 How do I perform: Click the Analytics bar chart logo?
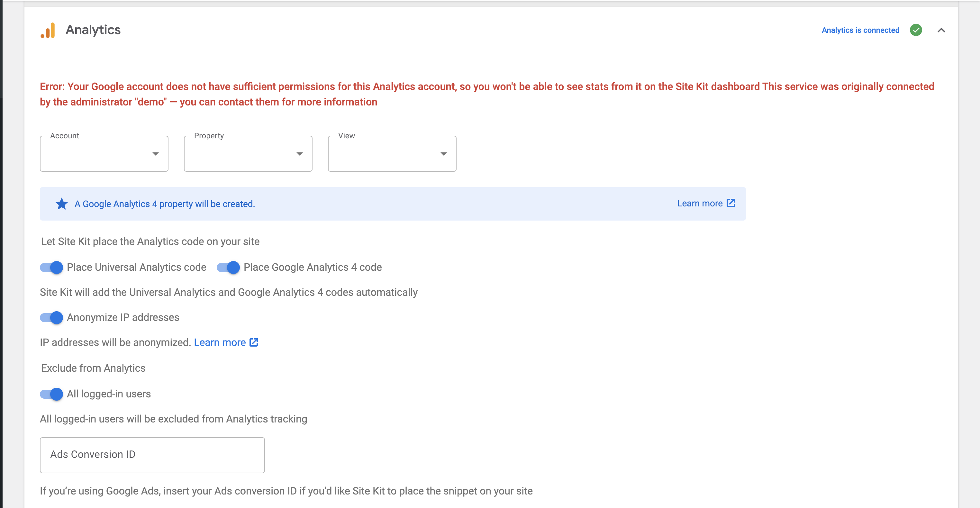pos(48,30)
